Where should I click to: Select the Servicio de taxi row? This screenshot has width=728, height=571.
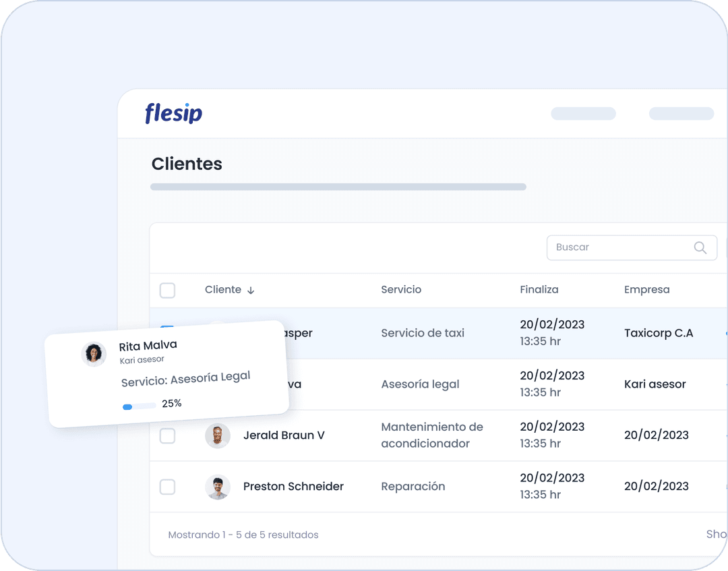(x=423, y=333)
